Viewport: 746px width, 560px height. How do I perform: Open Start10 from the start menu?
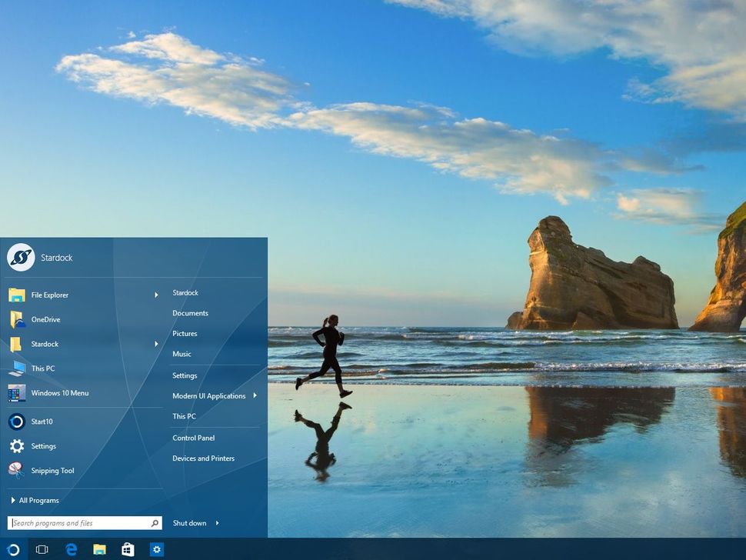[43, 422]
